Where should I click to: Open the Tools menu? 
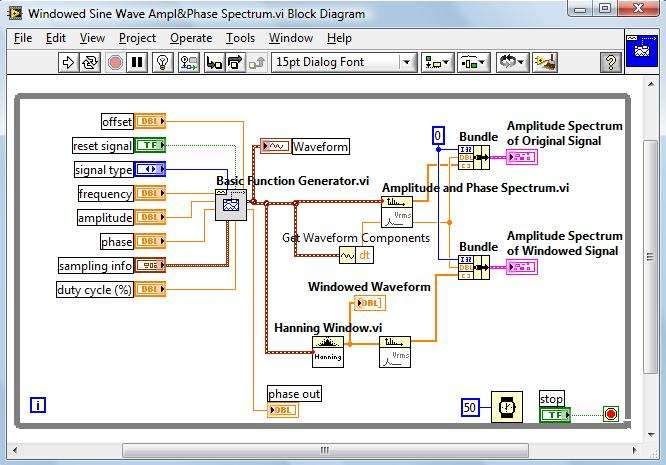coord(240,38)
